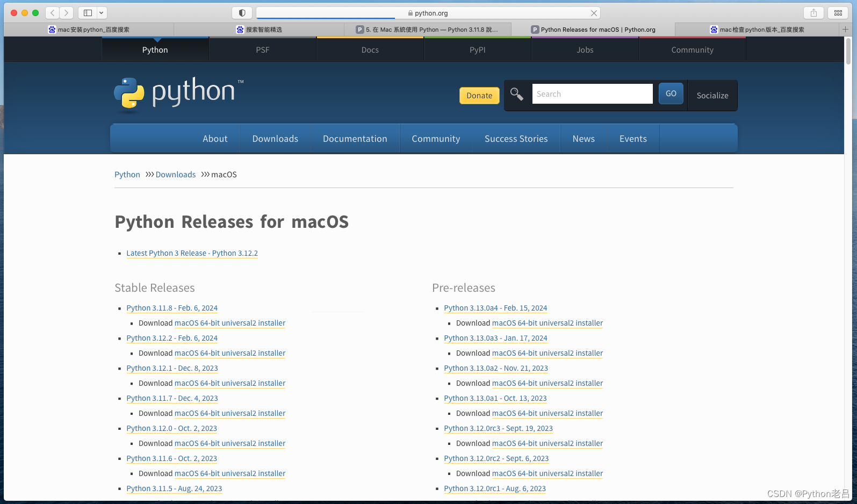Screen dimensions: 857x504
Task: Open the Docs top navigation item
Action: 370,49
